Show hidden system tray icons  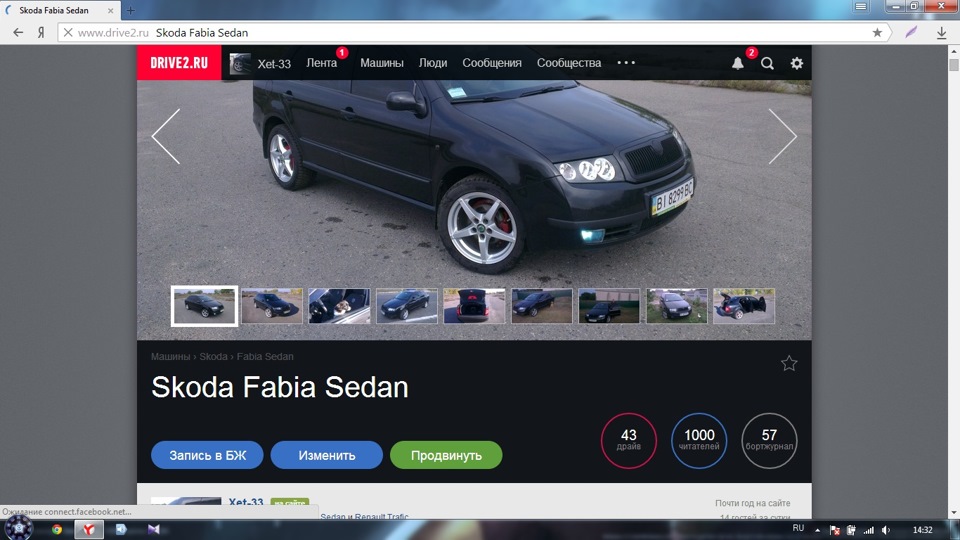[x=817, y=530]
